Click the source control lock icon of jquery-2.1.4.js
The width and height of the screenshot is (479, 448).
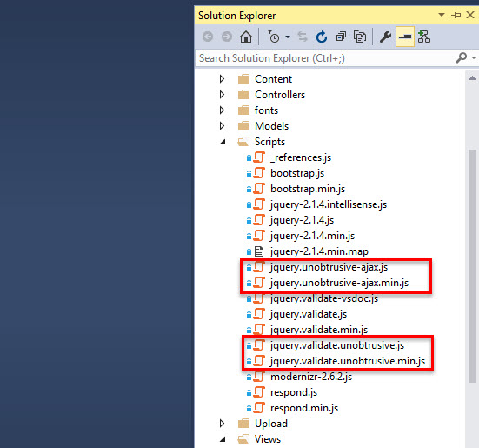click(249, 221)
